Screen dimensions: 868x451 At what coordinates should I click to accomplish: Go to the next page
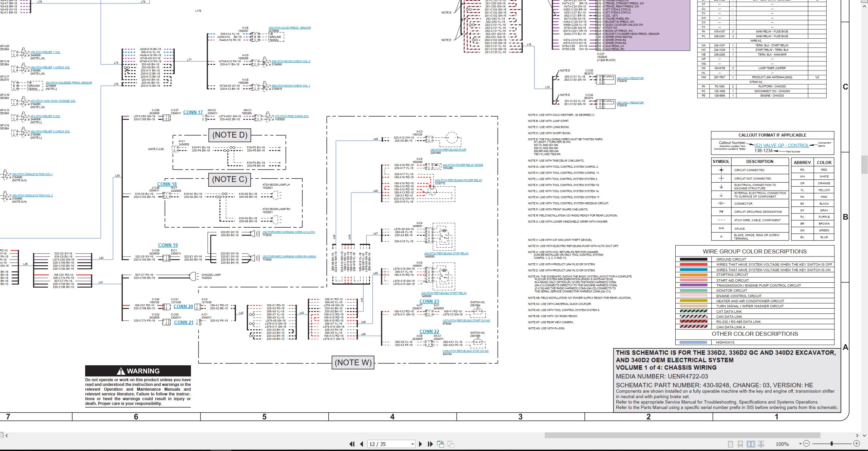(x=421, y=444)
